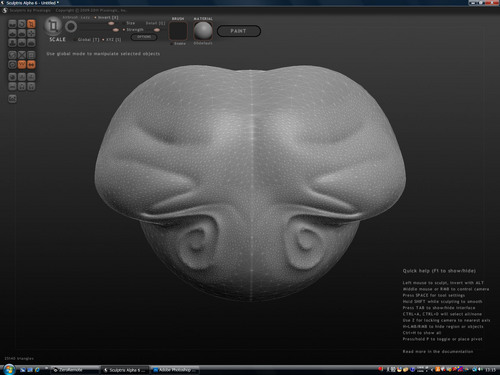The image size is (500, 375).
Task: Switch to PAINT mode
Action: (239, 31)
